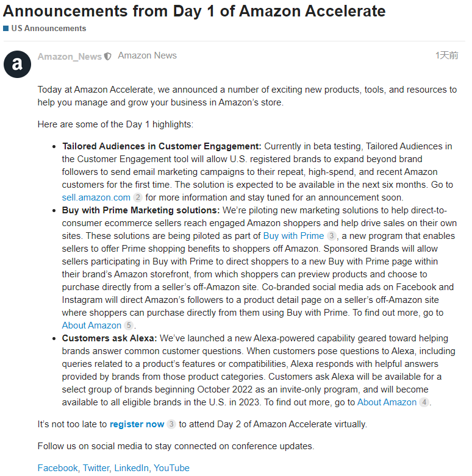Click count badge 2 next to sell.amazon.com

click(138, 197)
